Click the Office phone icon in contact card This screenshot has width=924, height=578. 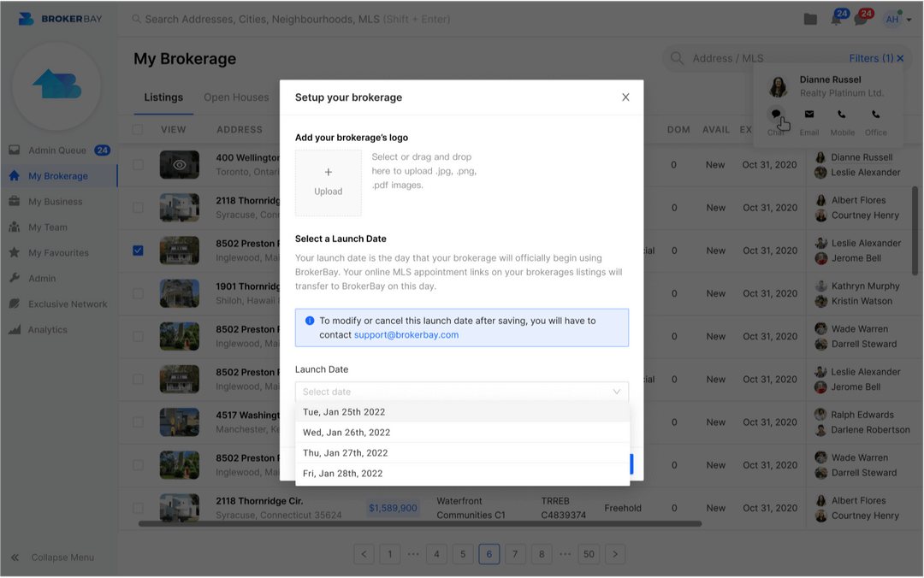point(875,115)
